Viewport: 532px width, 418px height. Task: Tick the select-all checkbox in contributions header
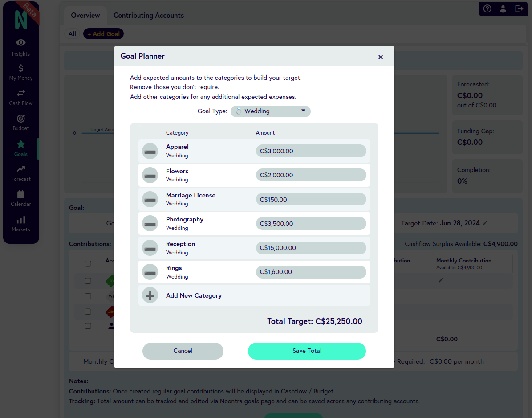click(88, 264)
